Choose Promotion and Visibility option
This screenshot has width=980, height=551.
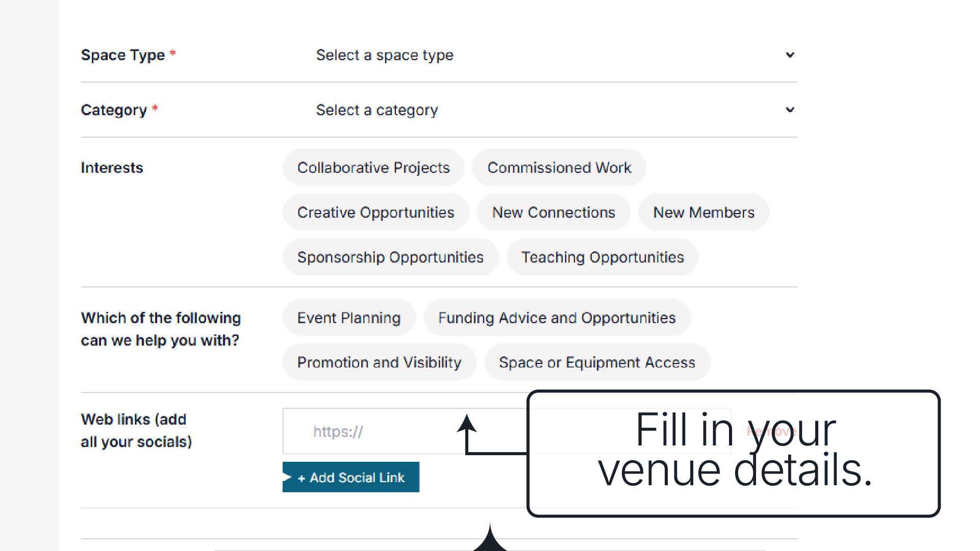tap(379, 362)
